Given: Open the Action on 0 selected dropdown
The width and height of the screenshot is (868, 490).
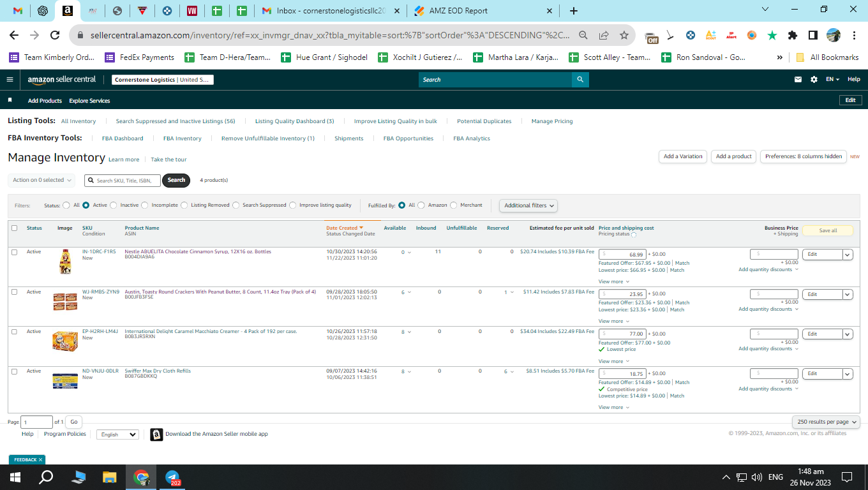Looking at the screenshot, I should tap(41, 180).
